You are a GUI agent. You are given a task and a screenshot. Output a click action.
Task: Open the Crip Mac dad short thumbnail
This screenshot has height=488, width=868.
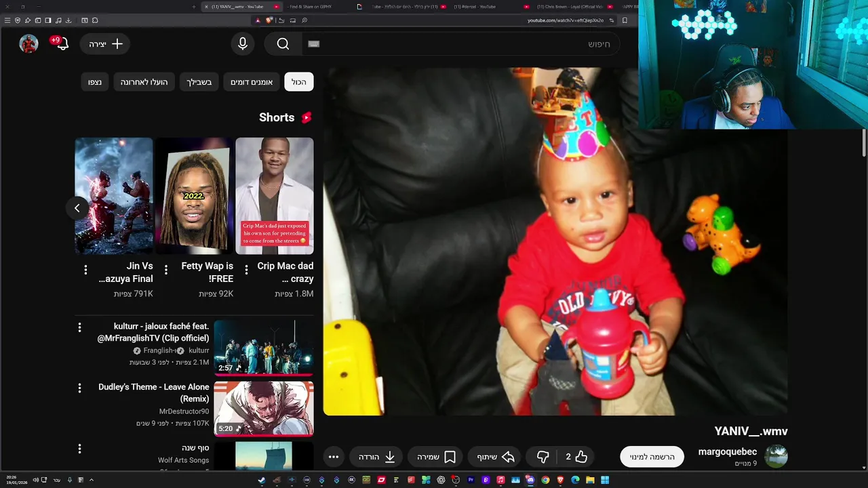(275, 196)
